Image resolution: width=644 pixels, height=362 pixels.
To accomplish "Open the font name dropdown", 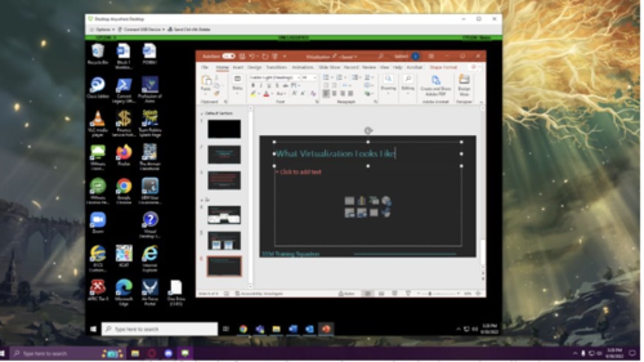I will tap(298, 77).
